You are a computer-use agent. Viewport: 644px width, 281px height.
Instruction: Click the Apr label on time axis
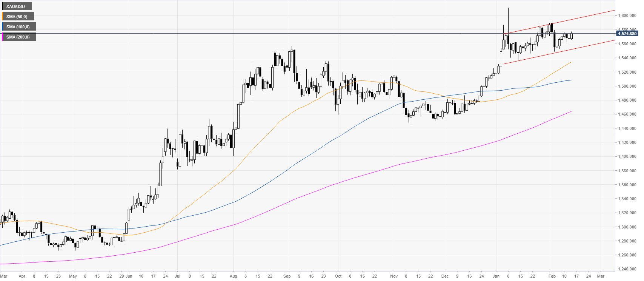[x=22, y=276]
